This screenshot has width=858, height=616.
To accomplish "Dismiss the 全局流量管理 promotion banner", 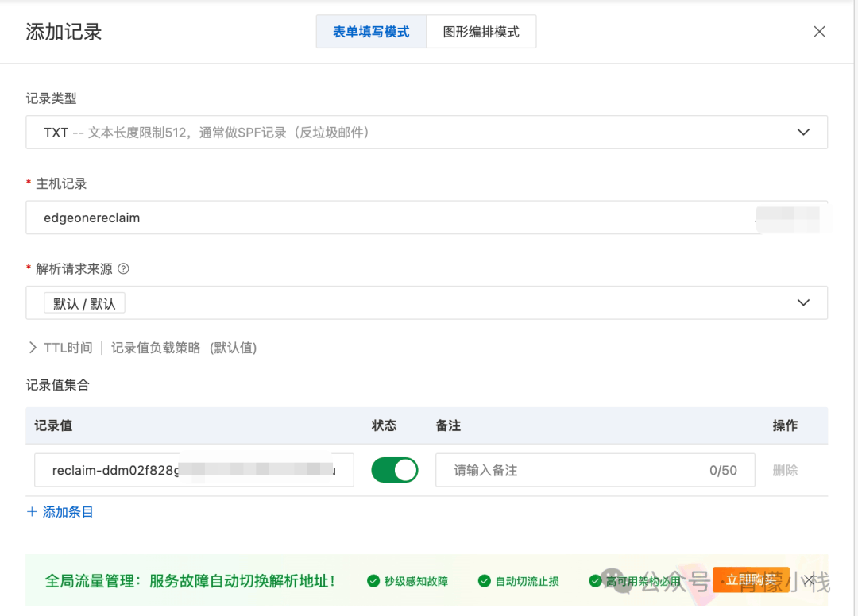I will tap(809, 580).
